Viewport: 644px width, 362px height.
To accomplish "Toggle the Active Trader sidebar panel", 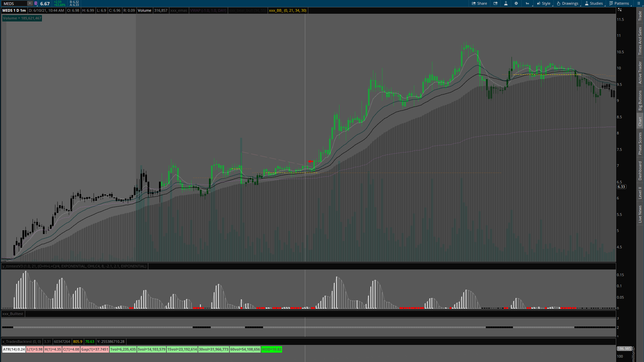I will tap(640, 72).
